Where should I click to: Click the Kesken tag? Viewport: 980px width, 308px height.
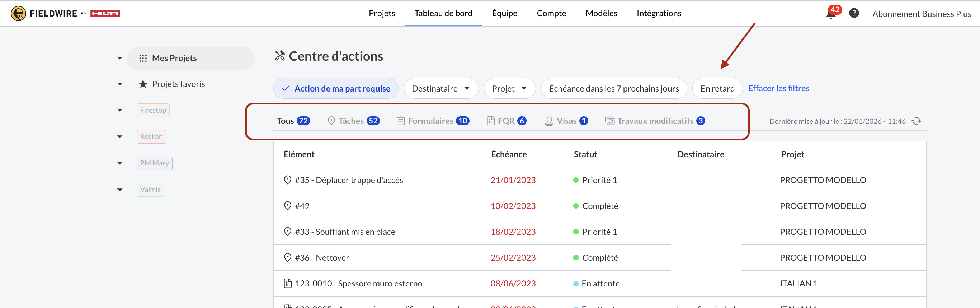(151, 137)
